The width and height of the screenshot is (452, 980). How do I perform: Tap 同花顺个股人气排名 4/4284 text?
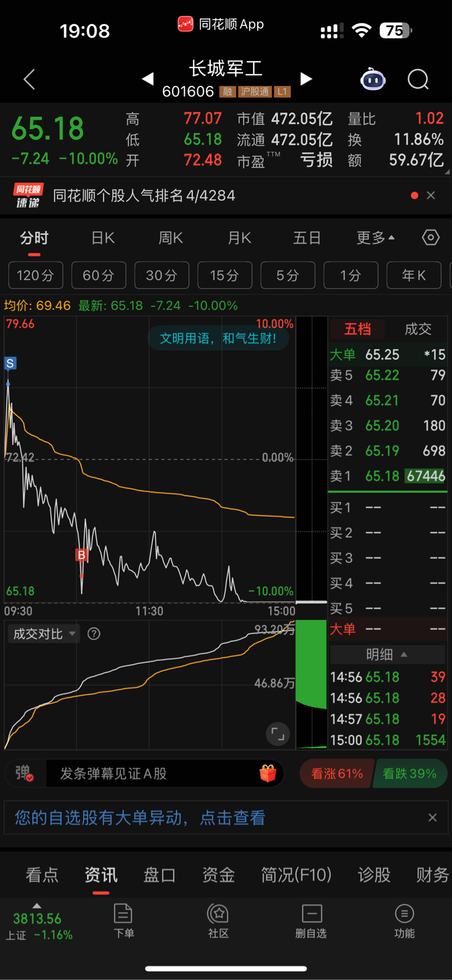144,195
